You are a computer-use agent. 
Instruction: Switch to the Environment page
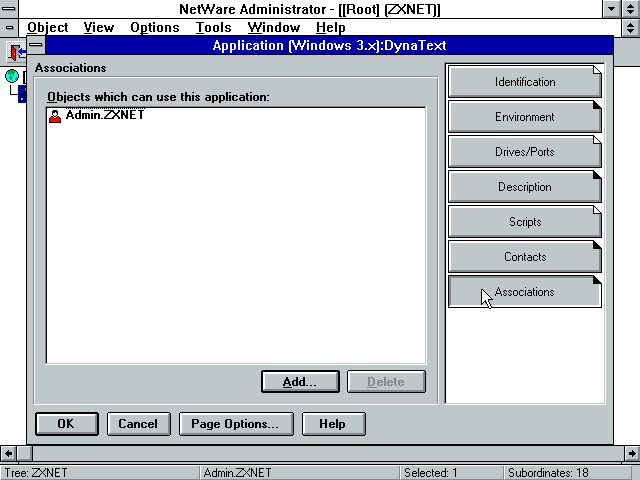point(524,117)
